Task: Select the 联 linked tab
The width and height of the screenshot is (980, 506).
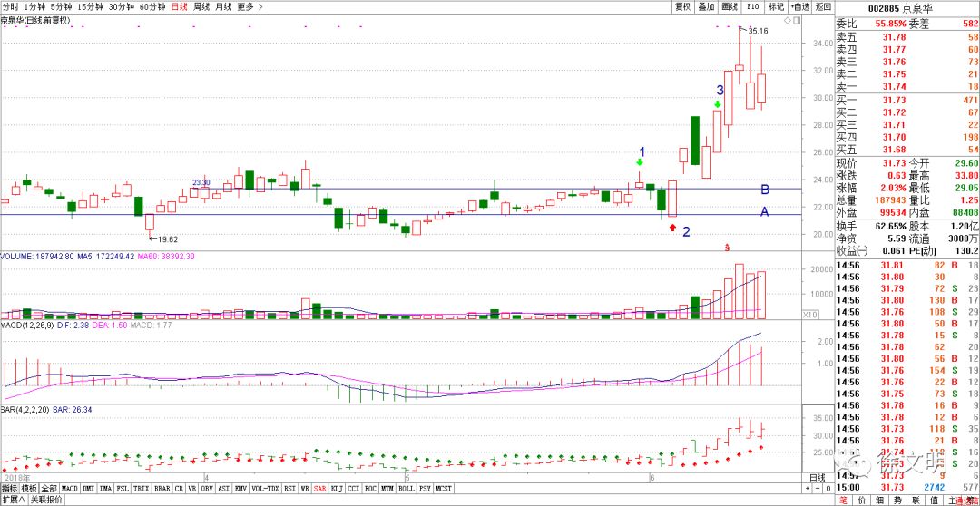Action: pyautogui.click(x=915, y=501)
